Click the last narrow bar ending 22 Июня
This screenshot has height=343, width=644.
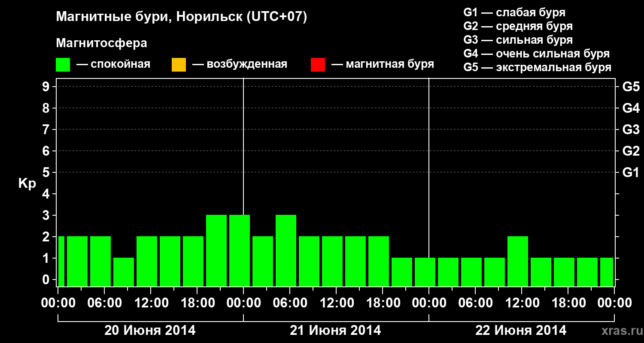[607, 272]
